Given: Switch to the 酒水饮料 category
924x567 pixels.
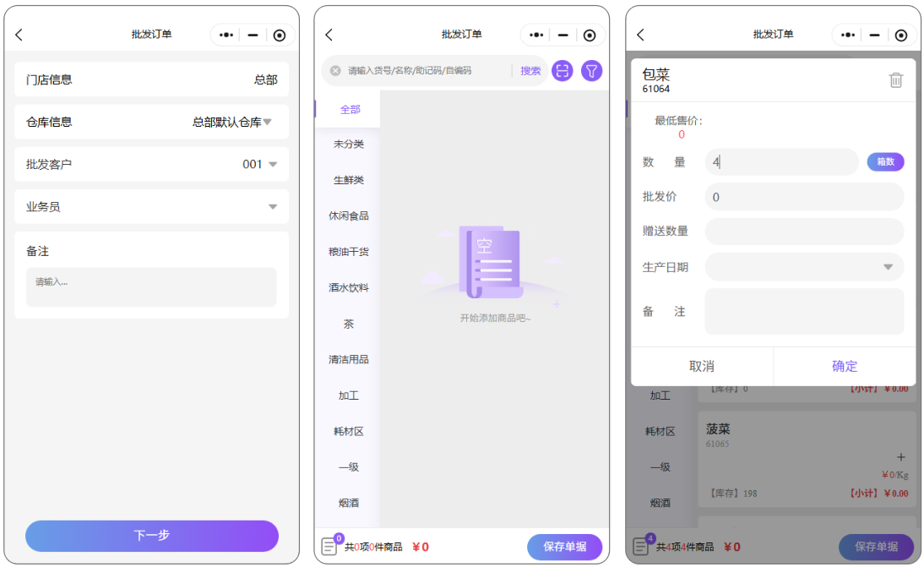Looking at the screenshot, I should point(348,287).
